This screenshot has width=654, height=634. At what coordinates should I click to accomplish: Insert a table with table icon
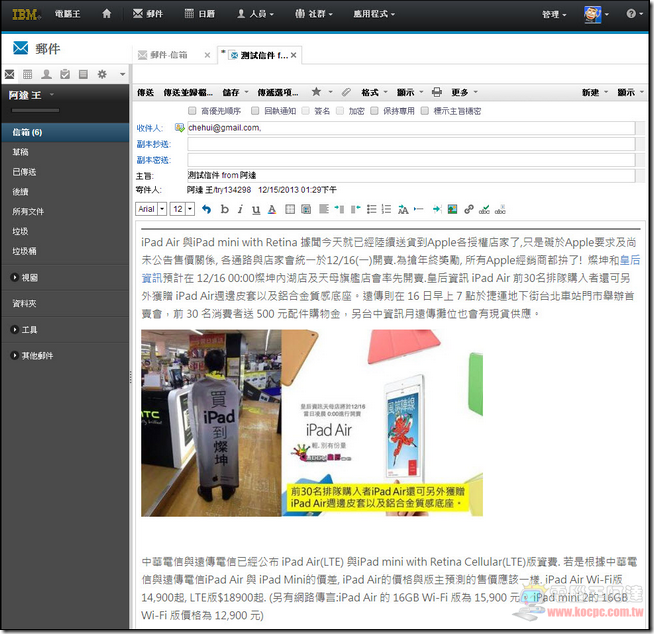point(290,209)
